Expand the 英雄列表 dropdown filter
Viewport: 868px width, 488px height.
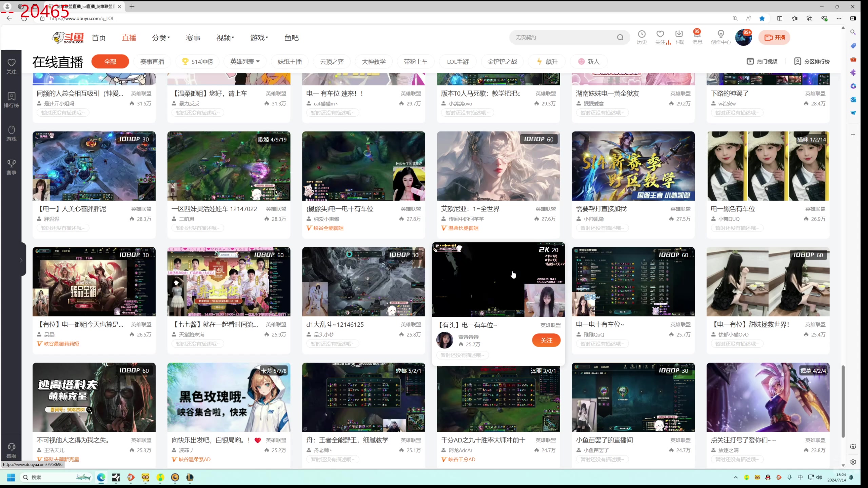tap(245, 61)
